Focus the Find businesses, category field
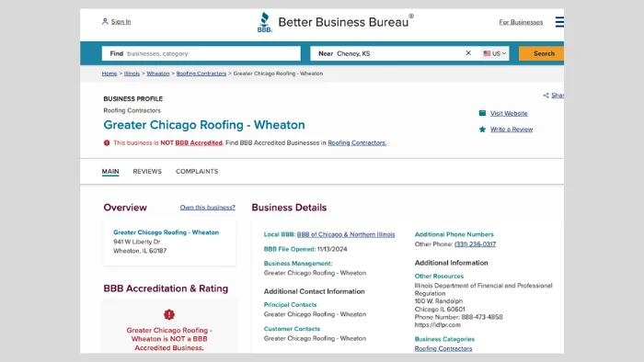Screen dimensions: 644x362 coord(201,53)
